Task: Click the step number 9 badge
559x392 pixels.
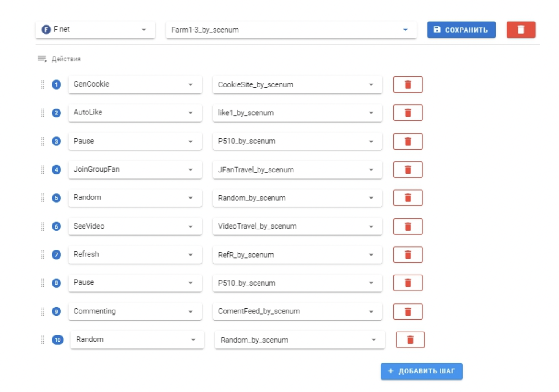Action: coord(56,311)
